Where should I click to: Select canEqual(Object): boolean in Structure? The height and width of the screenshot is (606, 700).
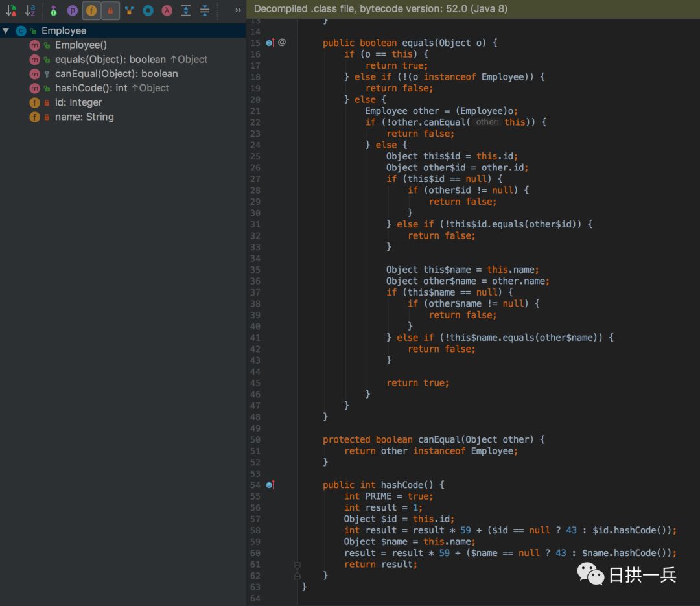[x=117, y=74]
